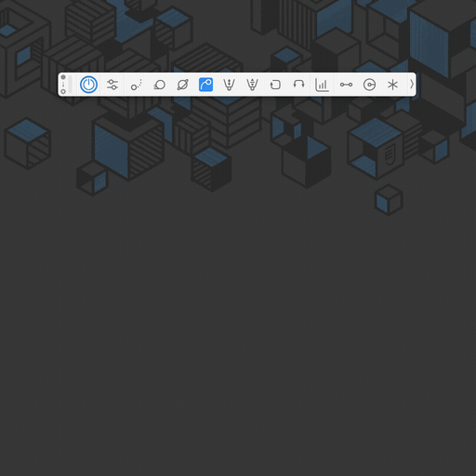The width and height of the screenshot is (476, 476).
Task: Select the moving circle speed icon
Action: click(x=159, y=85)
